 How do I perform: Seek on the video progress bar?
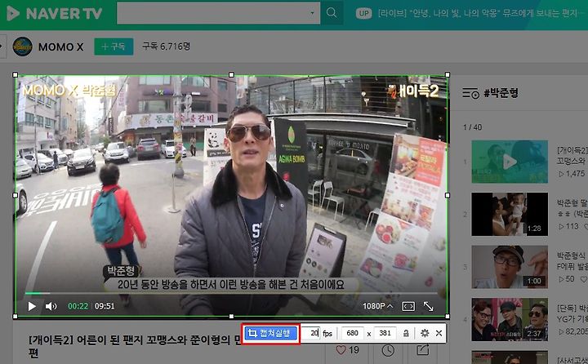[231, 293]
